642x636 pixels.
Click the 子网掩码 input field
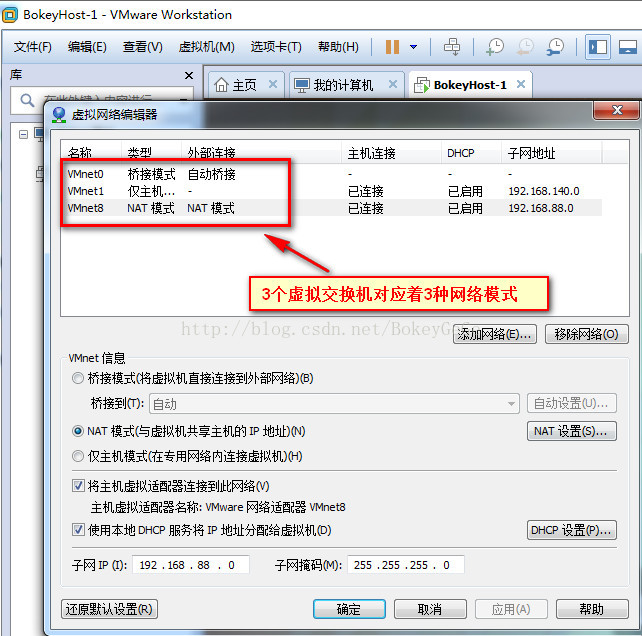coord(405,565)
